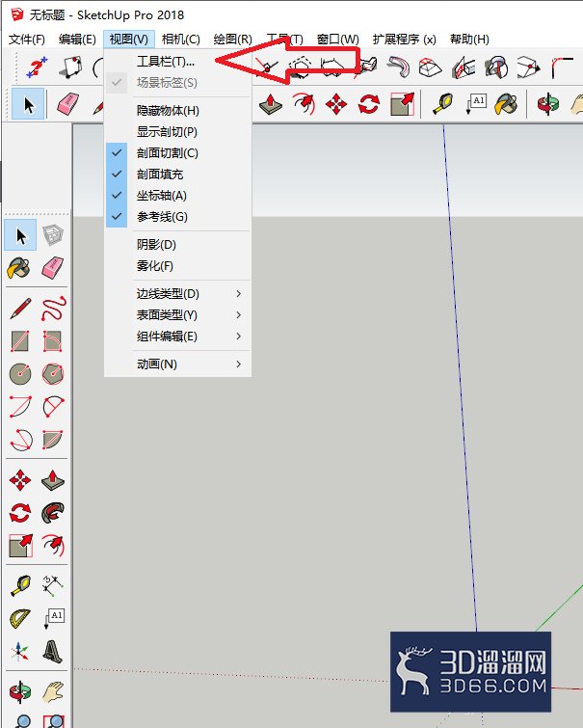Click Push/Pull in the top toolbar
This screenshot has width=583, height=728.
click(x=271, y=104)
